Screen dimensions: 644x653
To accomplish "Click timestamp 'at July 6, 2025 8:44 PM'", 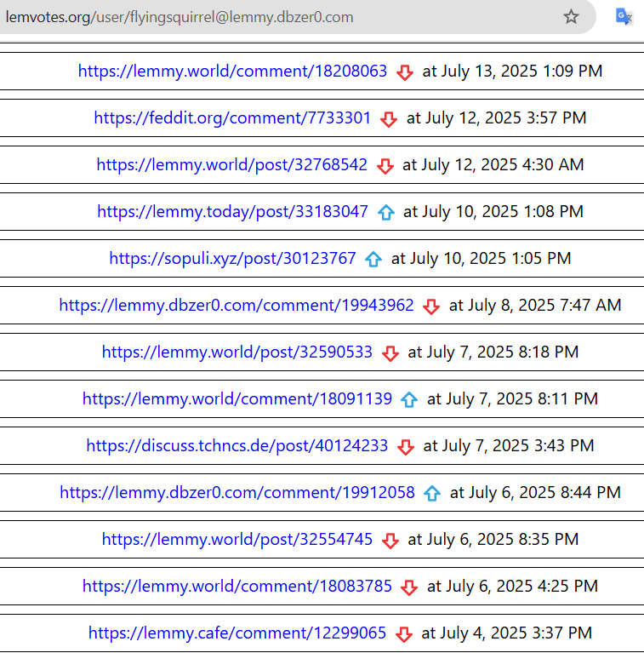I will click(535, 493).
